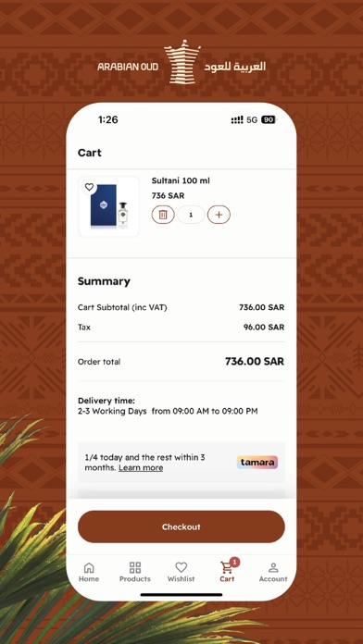Screen dimensions: 363x644
Task: Increase quantity with the plus button
Action: pos(219,215)
